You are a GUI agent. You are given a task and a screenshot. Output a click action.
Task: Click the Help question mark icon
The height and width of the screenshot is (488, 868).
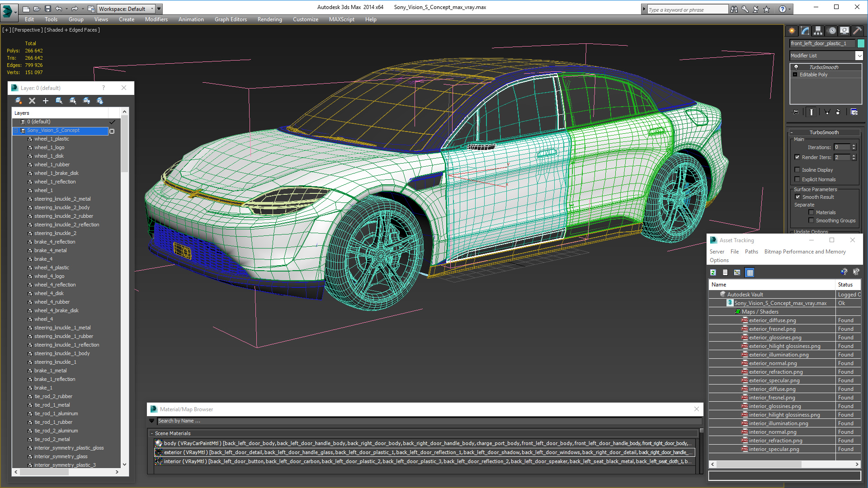click(783, 9)
